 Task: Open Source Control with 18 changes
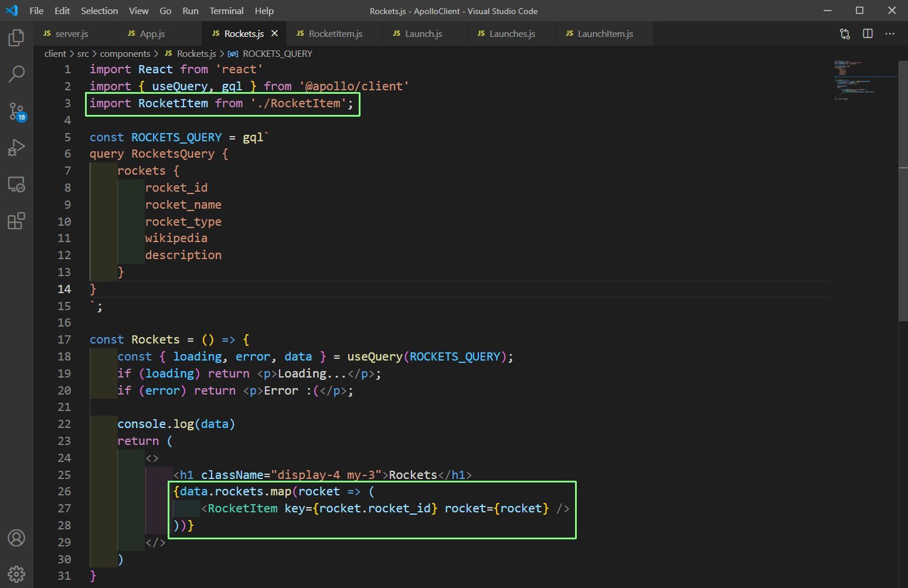click(x=16, y=111)
